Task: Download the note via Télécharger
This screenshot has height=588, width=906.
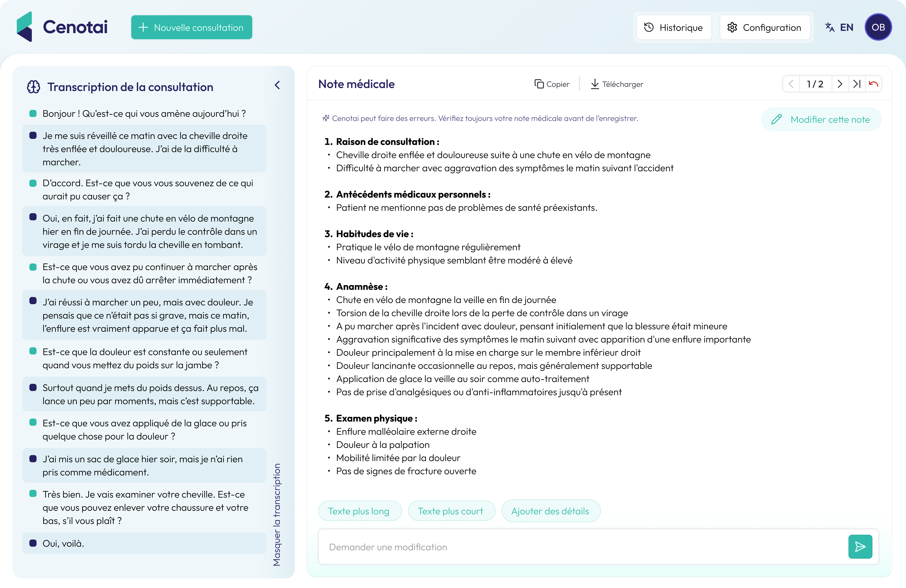Action: tap(617, 84)
